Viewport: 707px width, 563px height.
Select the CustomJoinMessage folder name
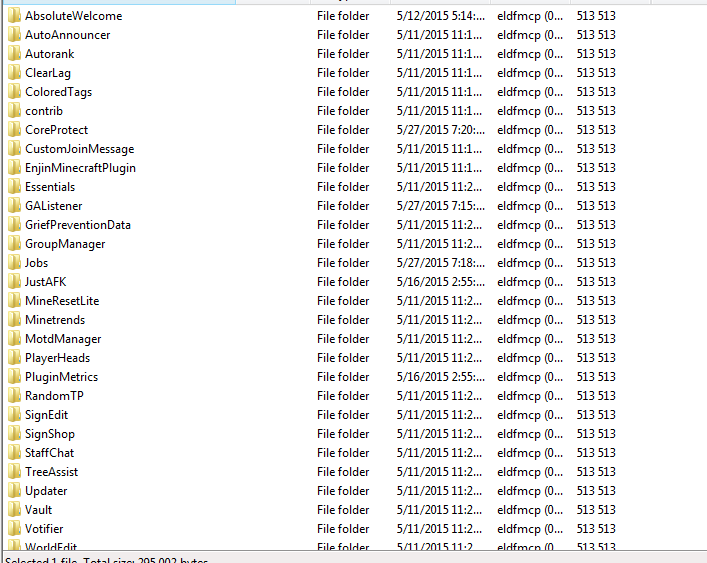[x=80, y=149]
